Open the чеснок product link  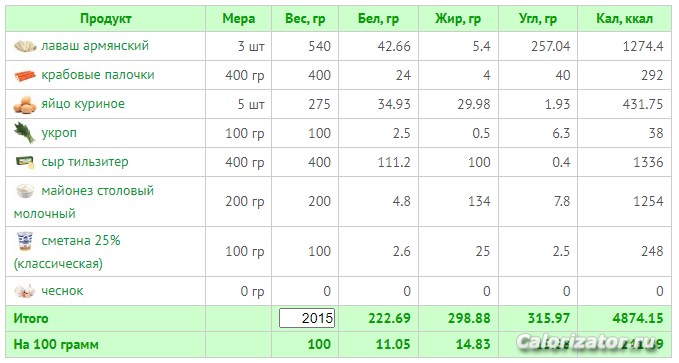click(x=62, y=291)
